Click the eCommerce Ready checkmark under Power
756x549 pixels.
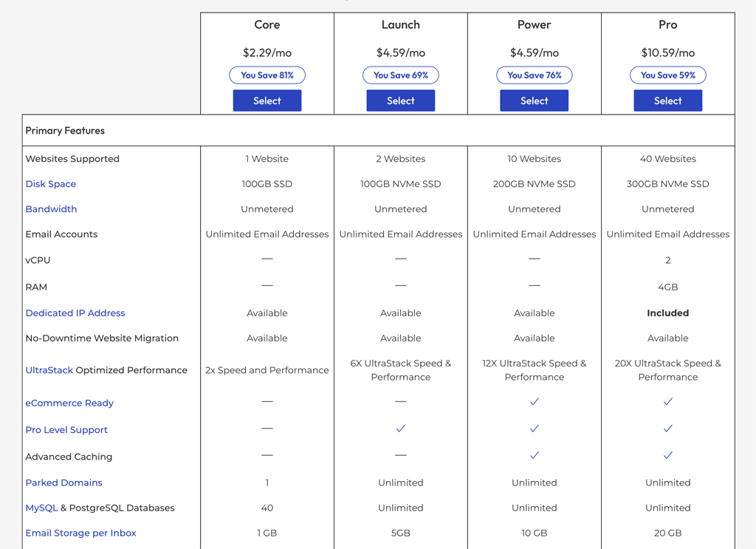pyautogui.click(x=534, y=402)
